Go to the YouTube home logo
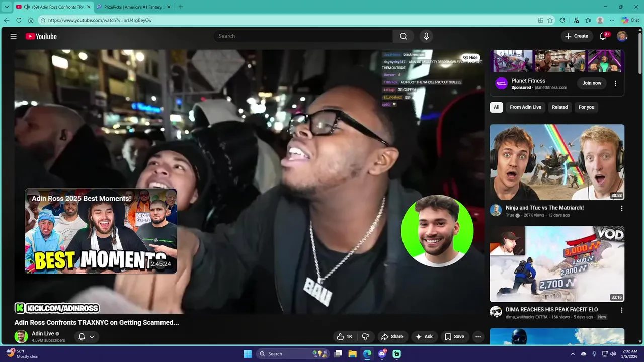 coord(41,36)
